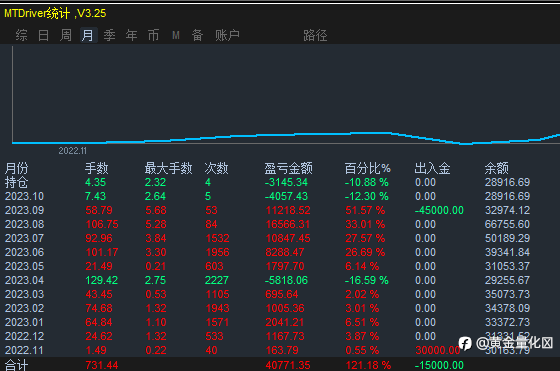Click the 次数 column header
560x371 pixels.
pos(216,168)
